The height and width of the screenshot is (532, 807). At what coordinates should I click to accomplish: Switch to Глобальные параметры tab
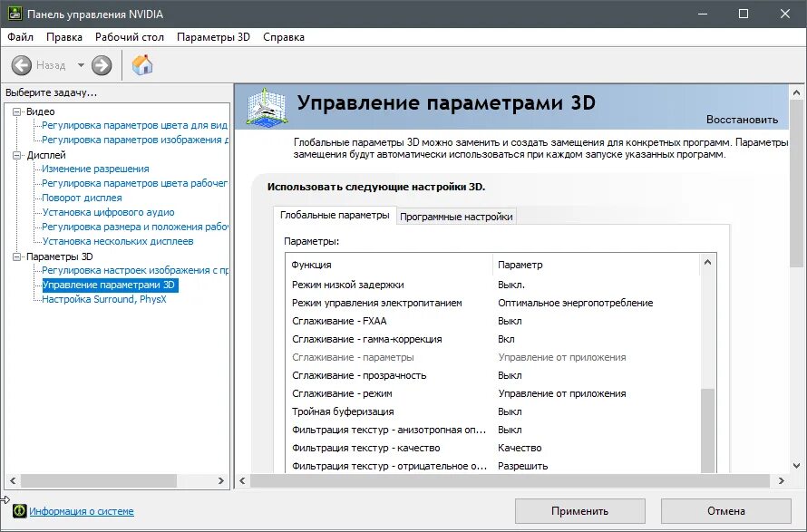(335, 215)
